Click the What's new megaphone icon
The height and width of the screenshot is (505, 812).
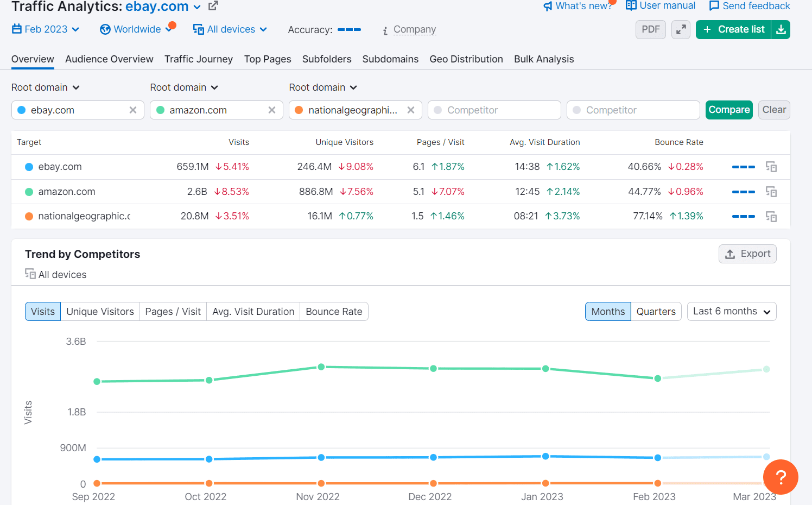pyautogui.click(x=548, y=7)
